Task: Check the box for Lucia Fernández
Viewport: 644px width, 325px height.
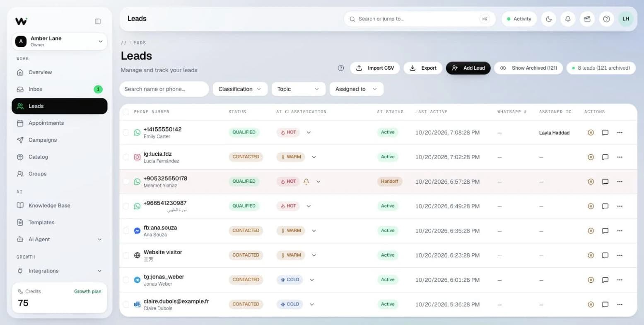Action: (126, 157)
